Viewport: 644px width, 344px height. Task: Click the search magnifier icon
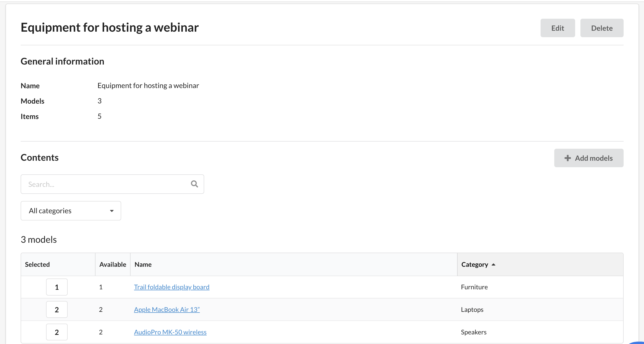(x=194, y=184)
